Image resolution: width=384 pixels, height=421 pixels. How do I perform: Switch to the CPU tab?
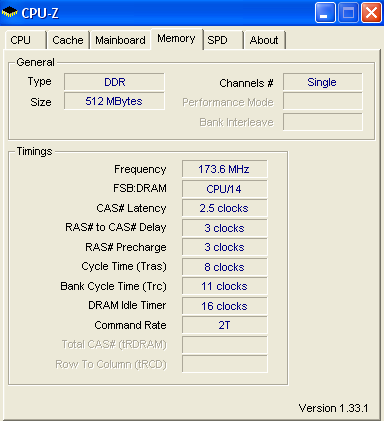coord(25,40)
